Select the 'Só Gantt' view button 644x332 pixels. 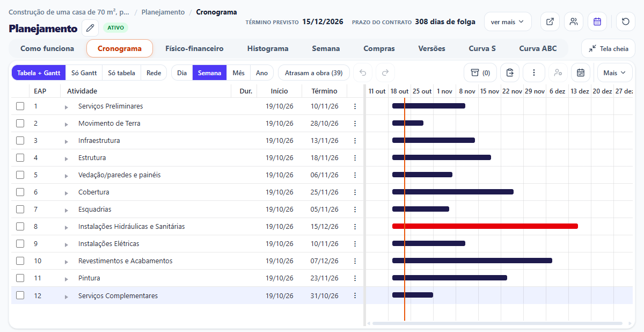click(x=84, y=73)
